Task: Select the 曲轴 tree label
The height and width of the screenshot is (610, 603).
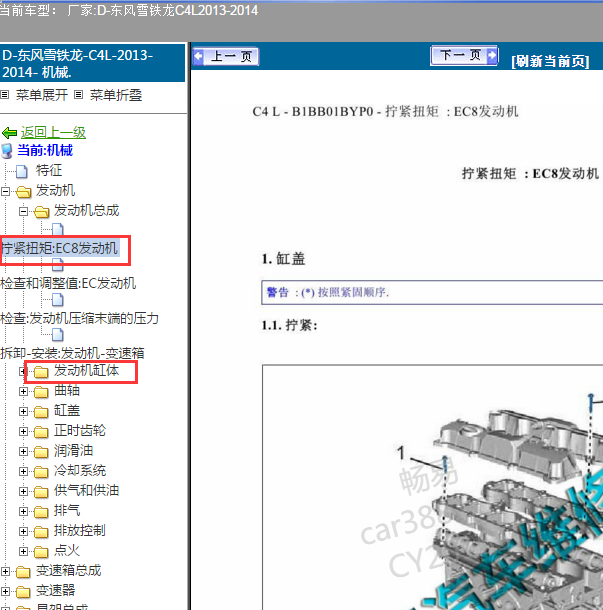Action: click(x=67, y=391)
